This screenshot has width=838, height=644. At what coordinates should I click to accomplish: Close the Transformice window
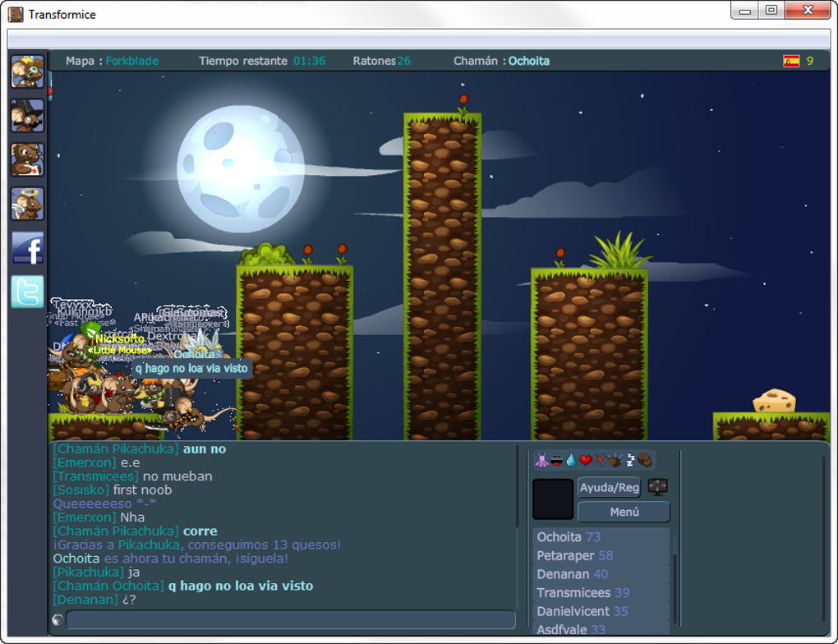pyautogui.click(x=808, y=11)
